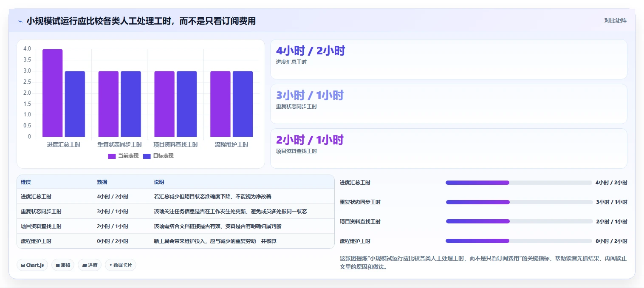Click 项目资料查找工时 caption in the data card
The width and height of the screenshot is (644, 288).
(297, 151)
